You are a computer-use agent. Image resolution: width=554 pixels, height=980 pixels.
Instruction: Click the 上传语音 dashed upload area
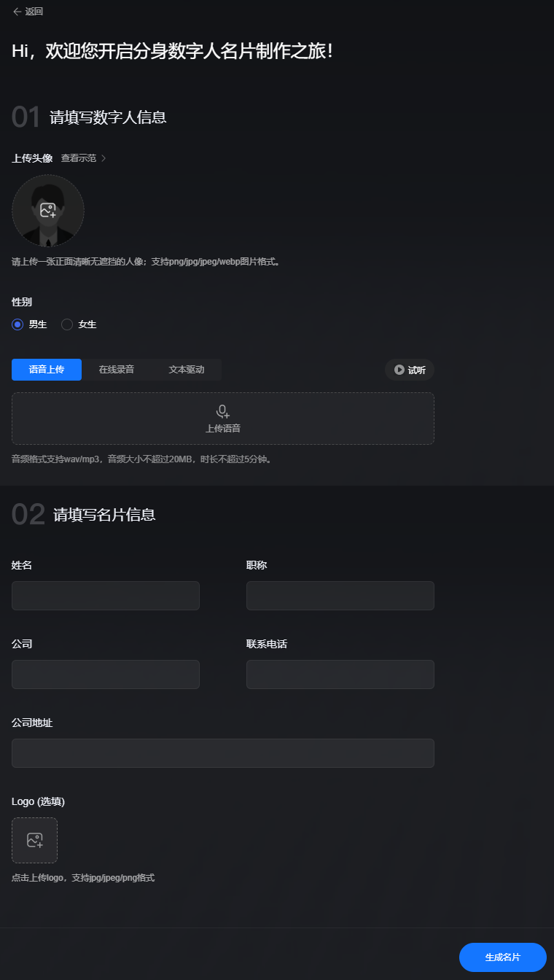click(x=223, y=419)
